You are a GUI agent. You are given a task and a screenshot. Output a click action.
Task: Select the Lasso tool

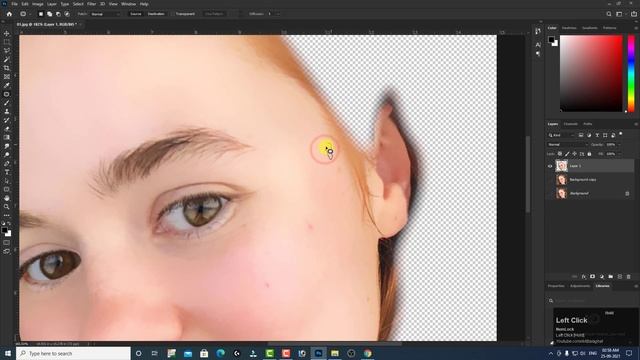(7, 51)
